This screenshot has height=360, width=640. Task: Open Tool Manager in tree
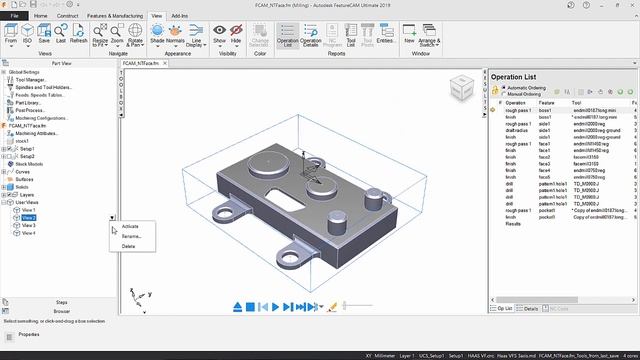tap(30, 80)
